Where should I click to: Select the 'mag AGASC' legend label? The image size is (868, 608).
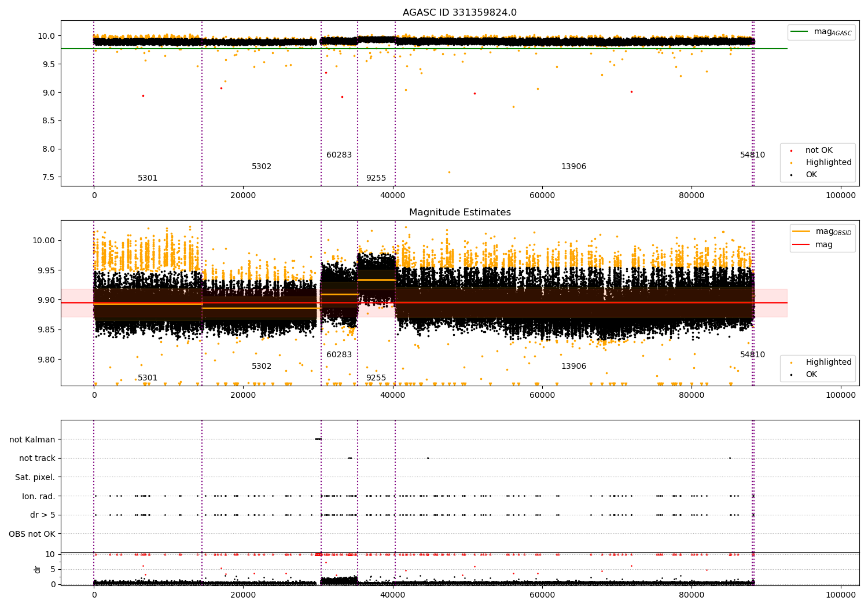point(833,32)
